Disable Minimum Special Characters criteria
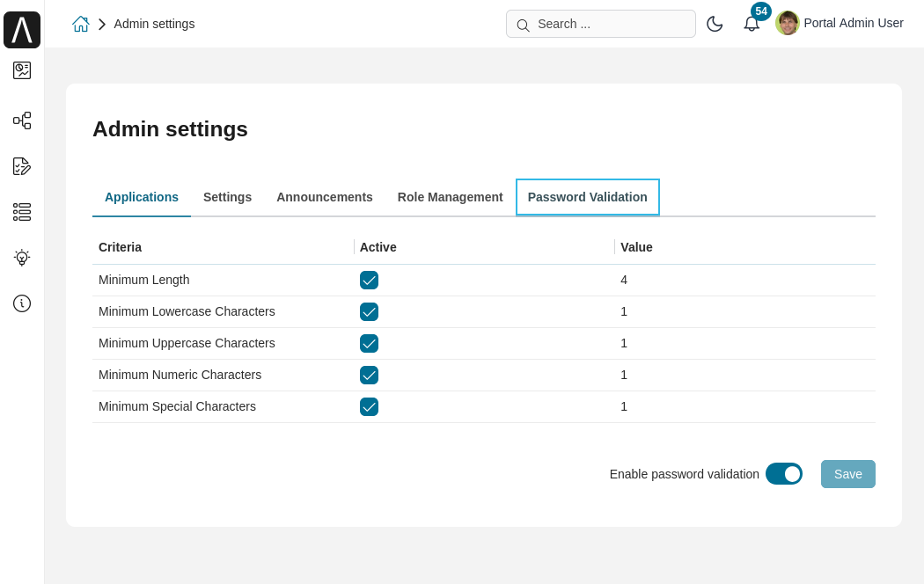924x584 pixels. 369,406
